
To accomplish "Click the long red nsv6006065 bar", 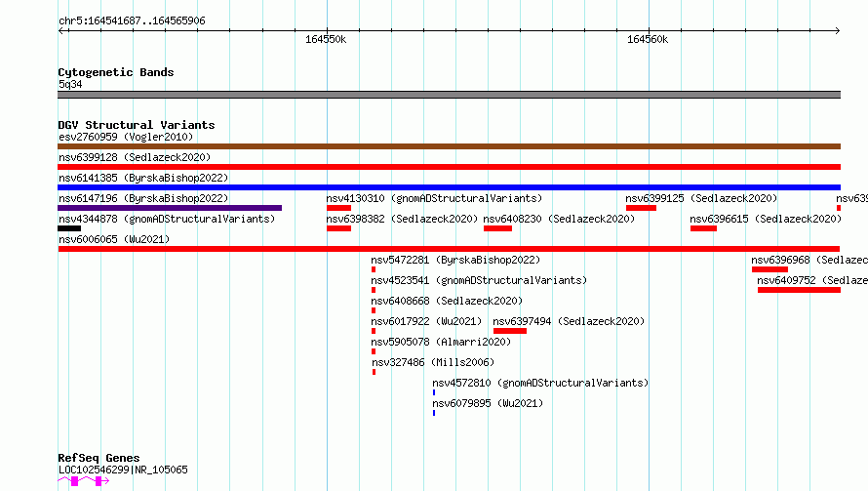I will click(449, 249).
